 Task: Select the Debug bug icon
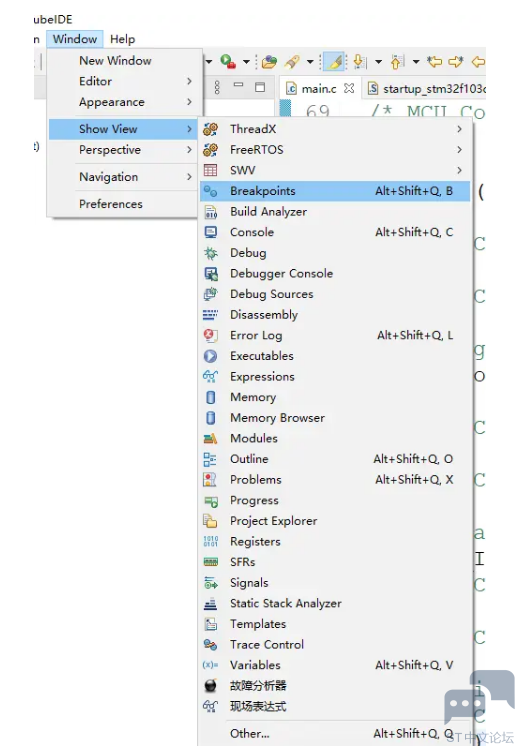[210, 253]
